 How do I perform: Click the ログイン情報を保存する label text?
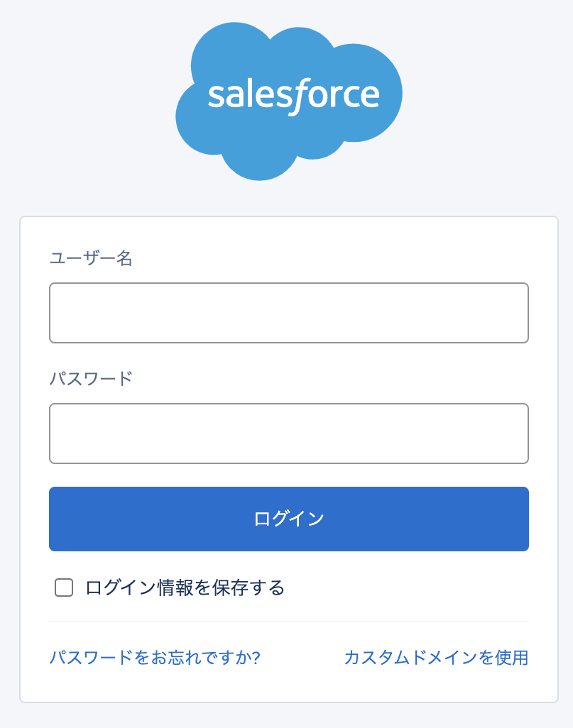coord(185,588)
